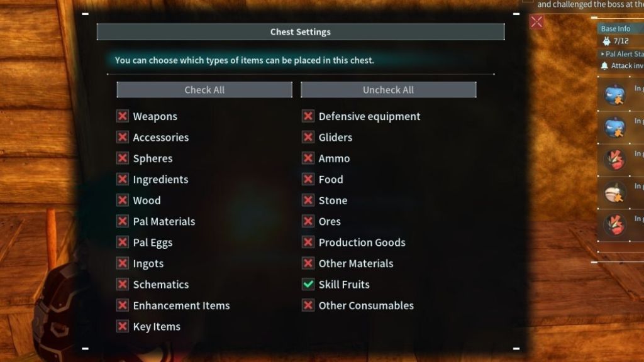Viewport: 644px width, 362px height.
Task: Enable the Food item type checkbox
Action: pos(308,179)
